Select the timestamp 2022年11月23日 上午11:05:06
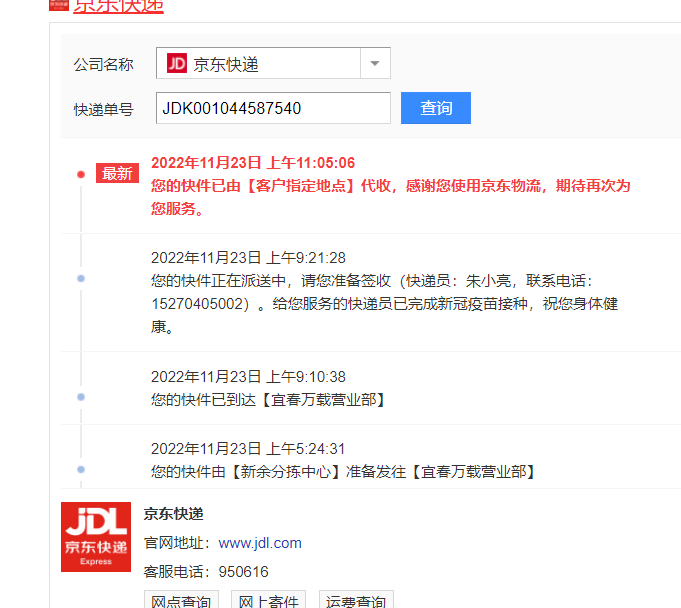Viewport: 681px width, 608px height. click(x=253, y=163)
